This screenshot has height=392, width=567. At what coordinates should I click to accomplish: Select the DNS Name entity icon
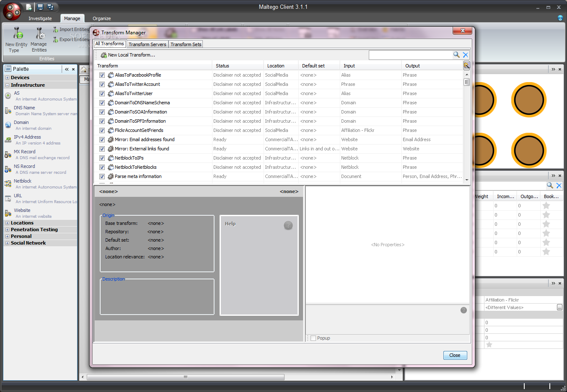[x=8, y=111]
